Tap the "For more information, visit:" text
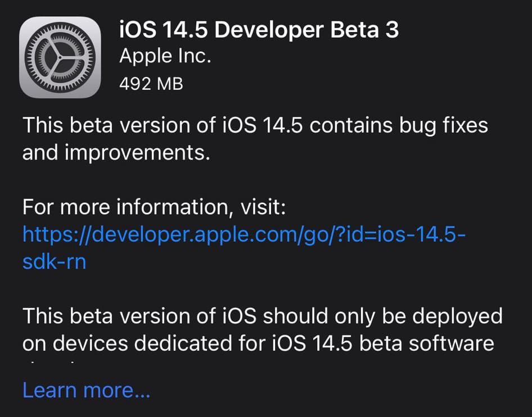532x417 pixels. point(155,208)
